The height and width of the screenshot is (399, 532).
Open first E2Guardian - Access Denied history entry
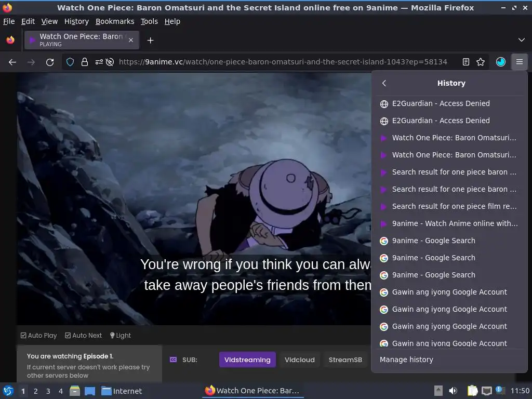[449, 103]
